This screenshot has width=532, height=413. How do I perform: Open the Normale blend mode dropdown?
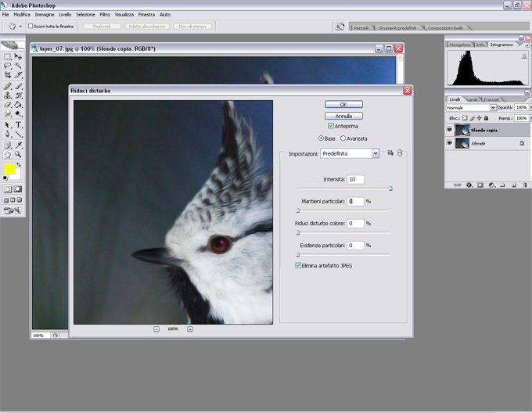point(493,107)
